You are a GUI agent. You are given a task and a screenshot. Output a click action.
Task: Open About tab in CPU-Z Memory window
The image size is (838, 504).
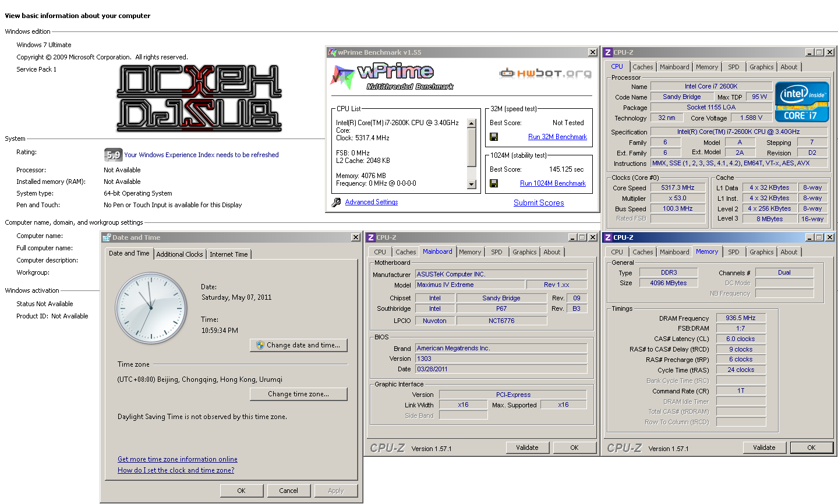tap(789, 252)
